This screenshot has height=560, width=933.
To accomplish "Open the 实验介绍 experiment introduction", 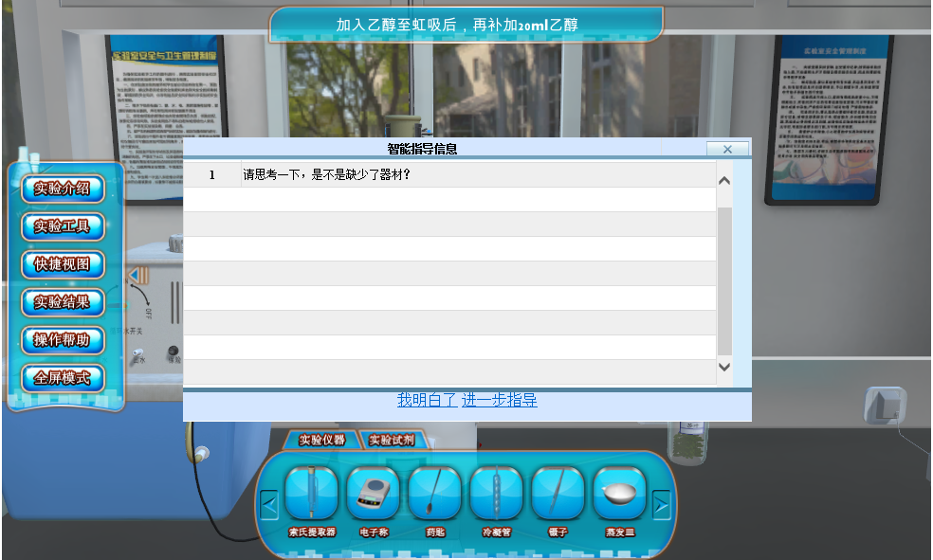I will point(63,188).
